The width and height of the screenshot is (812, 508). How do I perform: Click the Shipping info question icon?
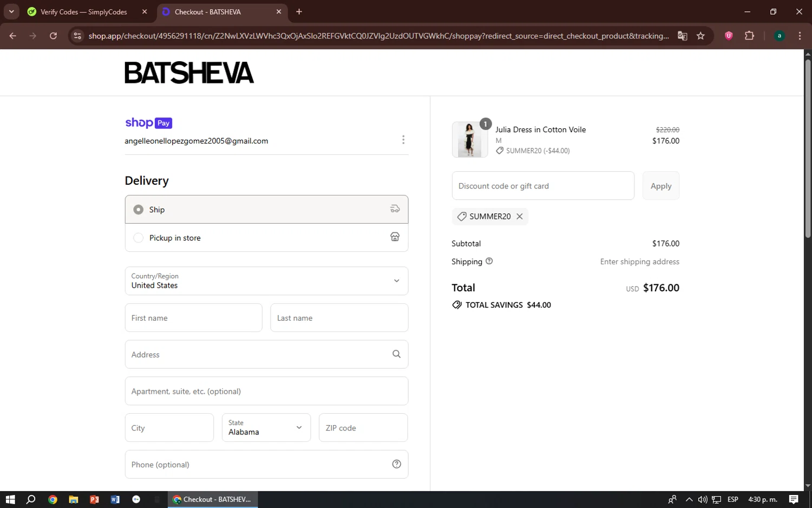(x=489, y=261)
